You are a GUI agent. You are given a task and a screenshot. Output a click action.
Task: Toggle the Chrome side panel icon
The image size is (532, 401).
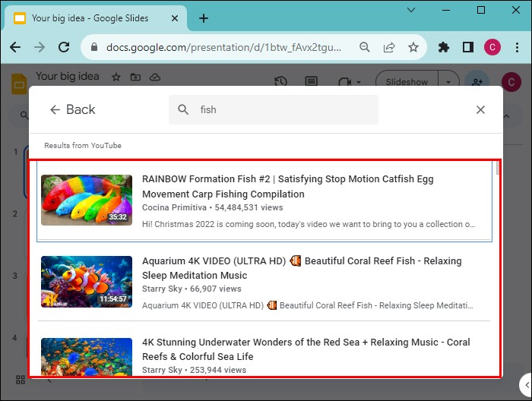468,47
